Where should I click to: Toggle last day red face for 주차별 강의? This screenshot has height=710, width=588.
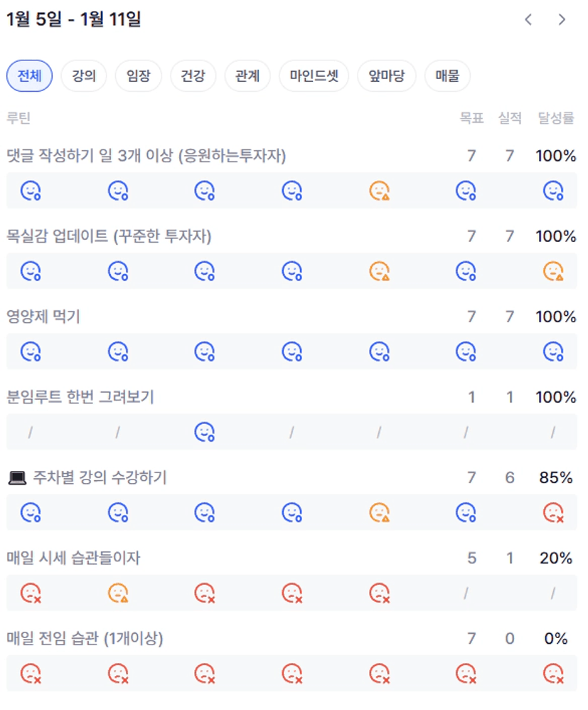coord(553,512)
